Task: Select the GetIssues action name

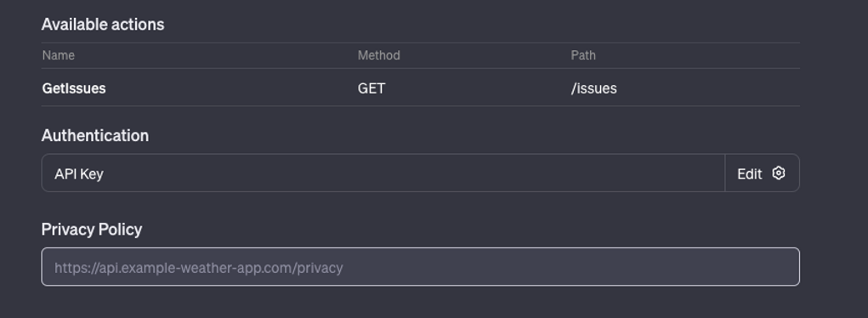Action: (74, 88)
